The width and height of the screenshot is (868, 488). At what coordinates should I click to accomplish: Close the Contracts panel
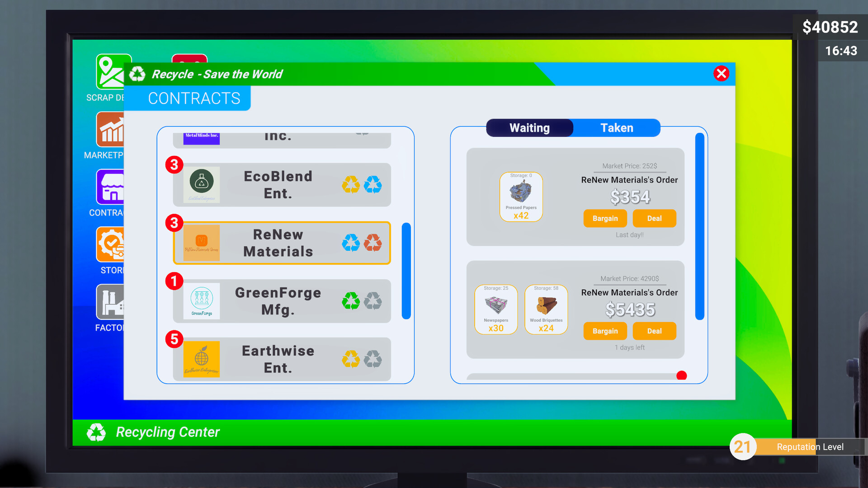(721, 73)
